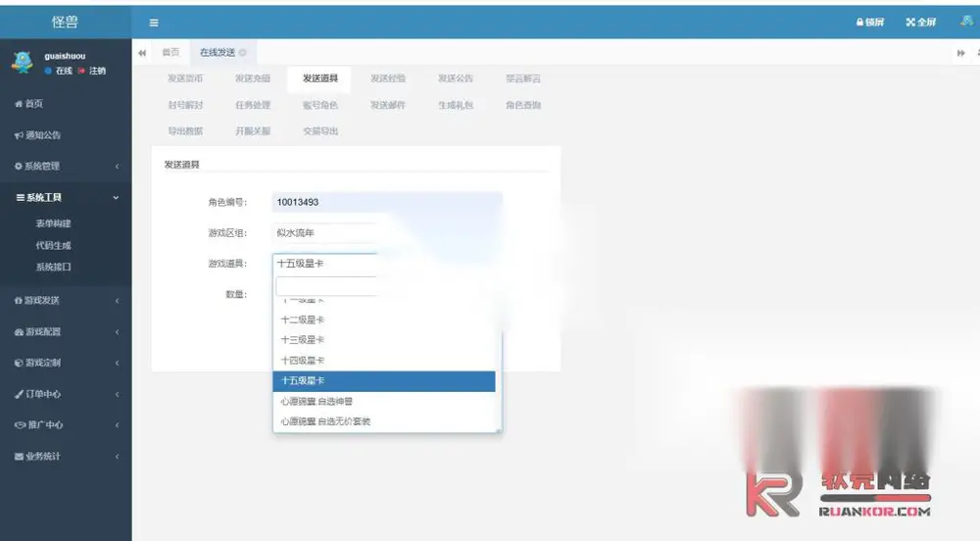Switch to the 角色查询 tab
This screenshot has height=541, width=980.
523,105
